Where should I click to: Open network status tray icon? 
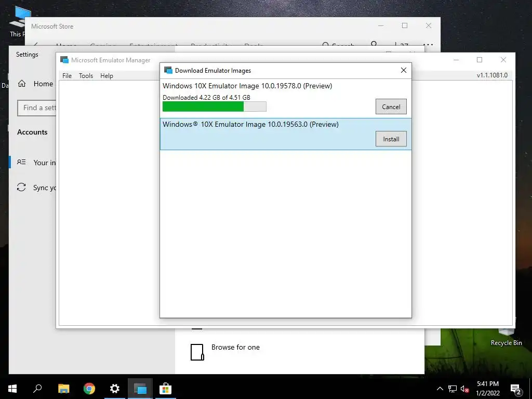tap(453, 389)
